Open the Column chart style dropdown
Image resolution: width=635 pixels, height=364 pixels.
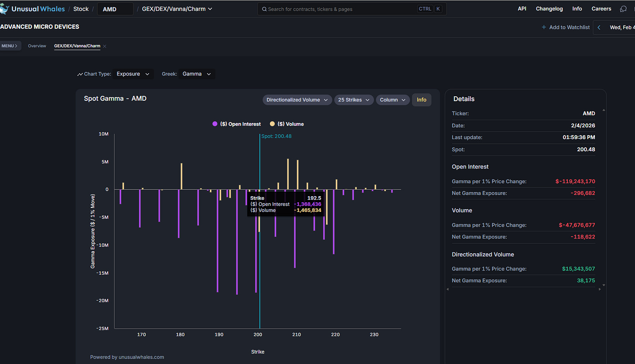pyautogui.click(x=393, y=100)
